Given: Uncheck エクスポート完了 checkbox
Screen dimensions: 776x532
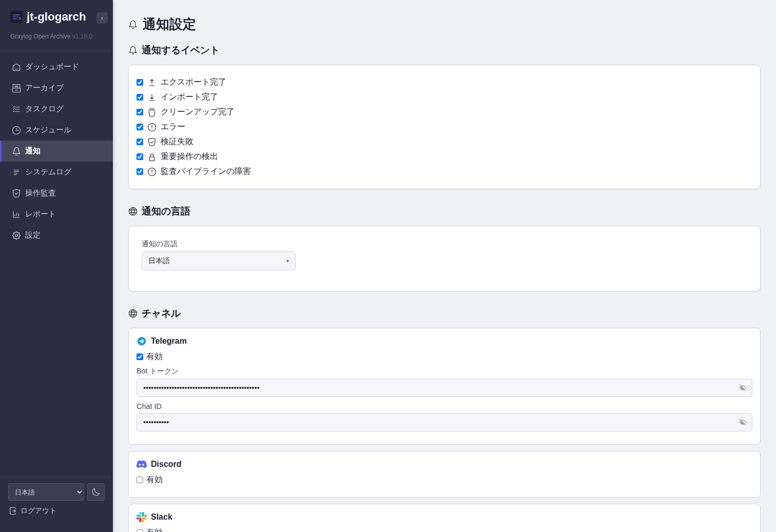Looking at the screenshot, I should tap(140, 83).
